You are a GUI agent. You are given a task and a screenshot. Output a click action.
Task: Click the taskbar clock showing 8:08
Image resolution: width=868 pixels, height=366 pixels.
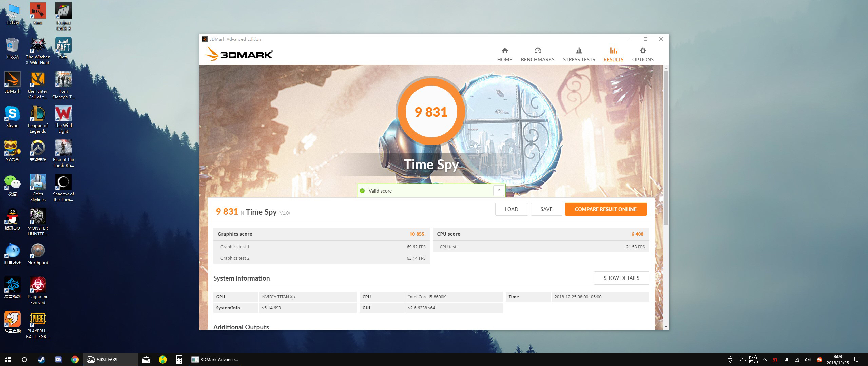837,360
